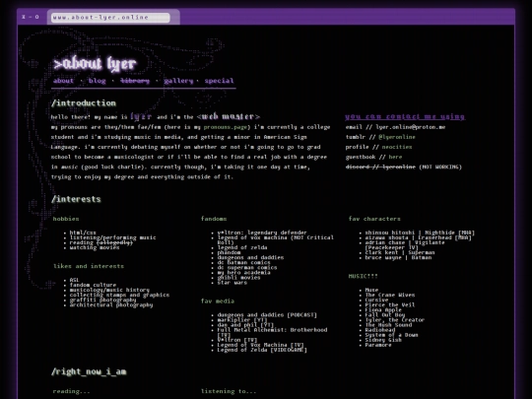This screenshot has width=532, height=399.
Task: Open the guestbook 'here' link
Action: point(395,157)
